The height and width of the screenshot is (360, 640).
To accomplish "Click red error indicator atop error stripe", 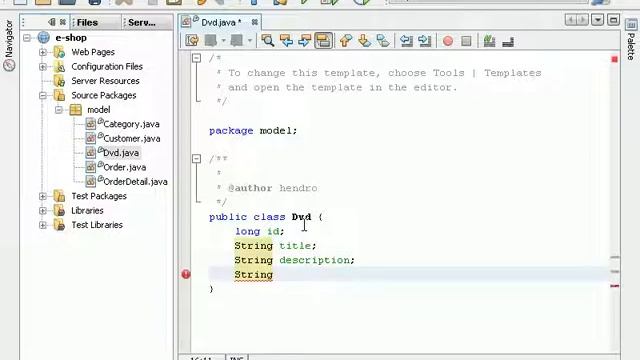I will coord(614,60).
